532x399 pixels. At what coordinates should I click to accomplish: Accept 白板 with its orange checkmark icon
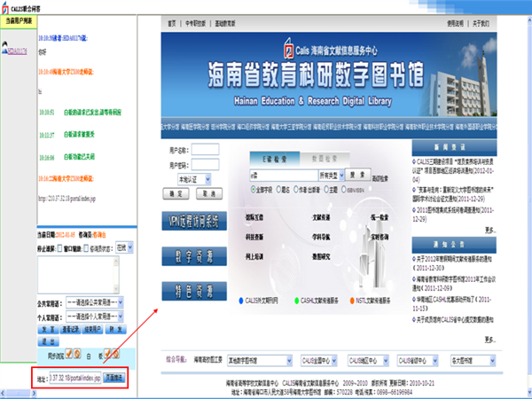pyautogui.click(x=107, y=354)
